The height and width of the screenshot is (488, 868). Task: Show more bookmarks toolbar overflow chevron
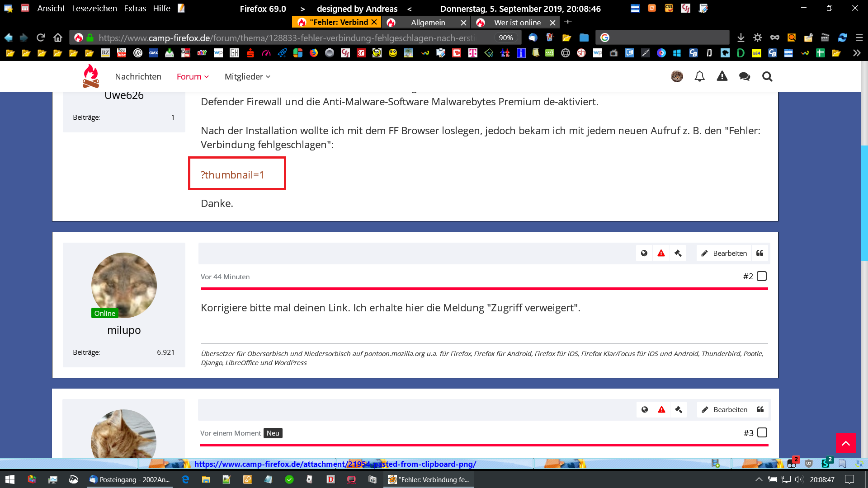pos(857,53)
